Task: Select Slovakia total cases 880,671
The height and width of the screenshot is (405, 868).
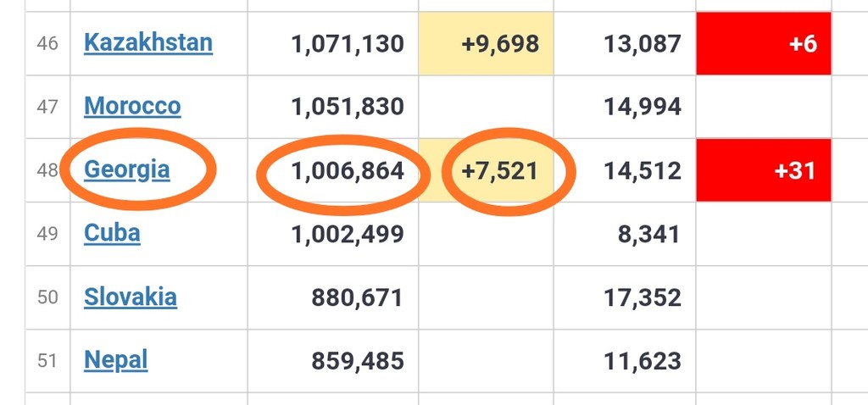Action: tap(357, 297)
